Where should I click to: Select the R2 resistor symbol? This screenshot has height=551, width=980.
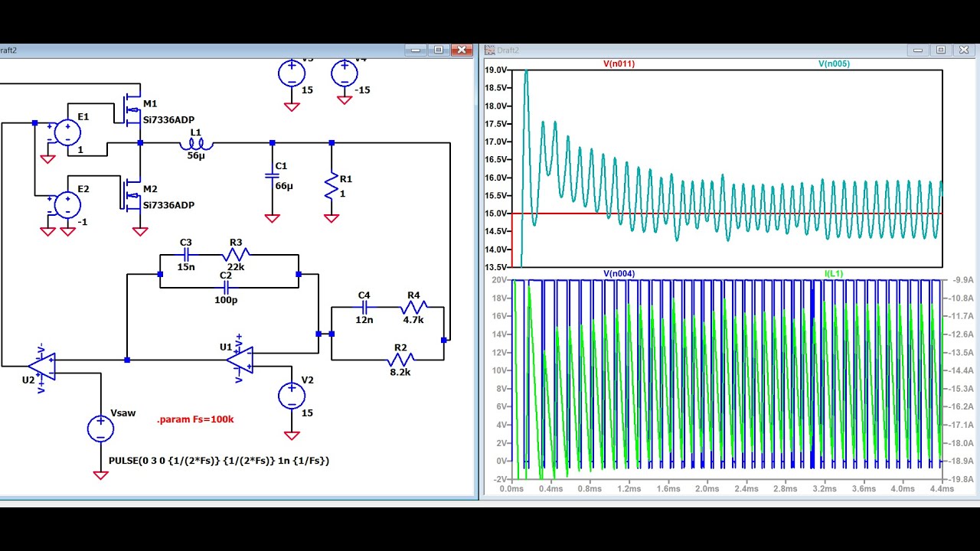coord(400,358)
